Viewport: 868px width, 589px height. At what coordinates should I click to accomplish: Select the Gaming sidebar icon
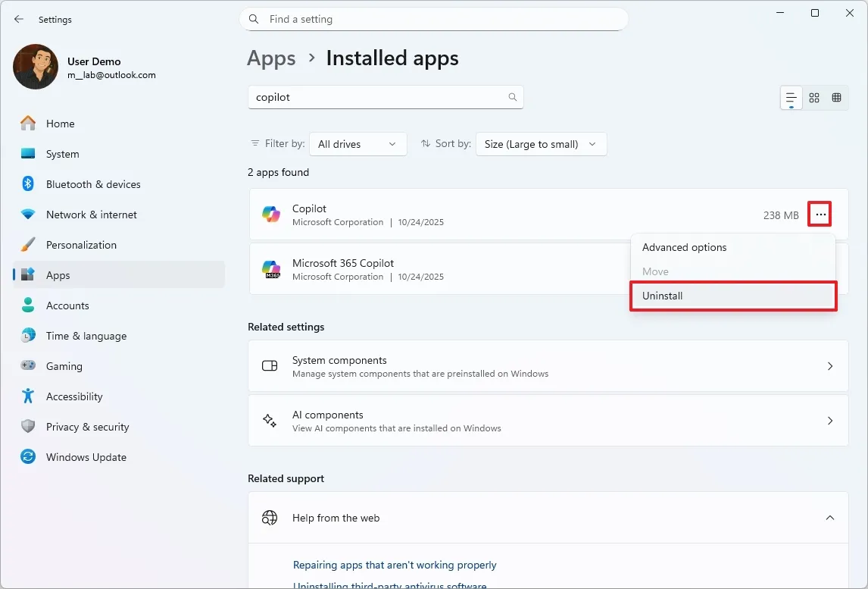[x=27, y=366]
